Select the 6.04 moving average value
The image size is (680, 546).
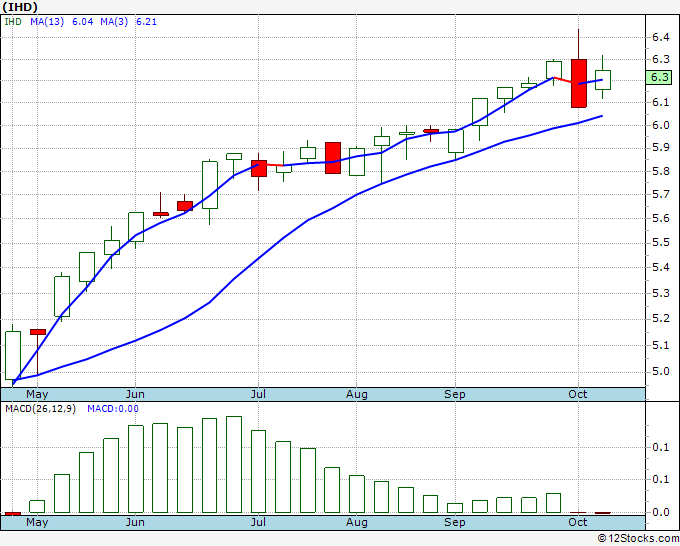82,22
